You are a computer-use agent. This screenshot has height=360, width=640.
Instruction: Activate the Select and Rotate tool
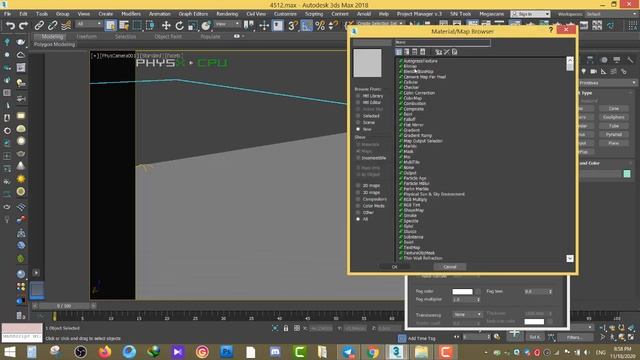point(179,25)
